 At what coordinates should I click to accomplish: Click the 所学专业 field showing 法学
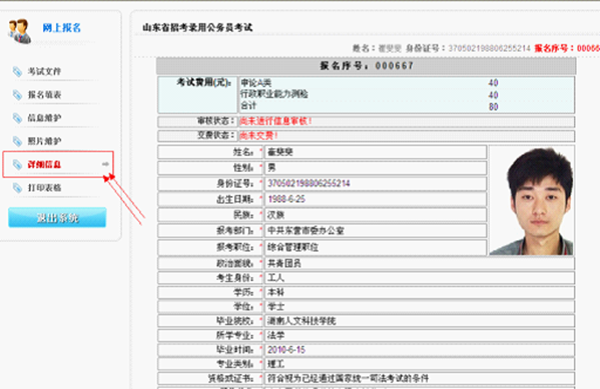point(419,335)
